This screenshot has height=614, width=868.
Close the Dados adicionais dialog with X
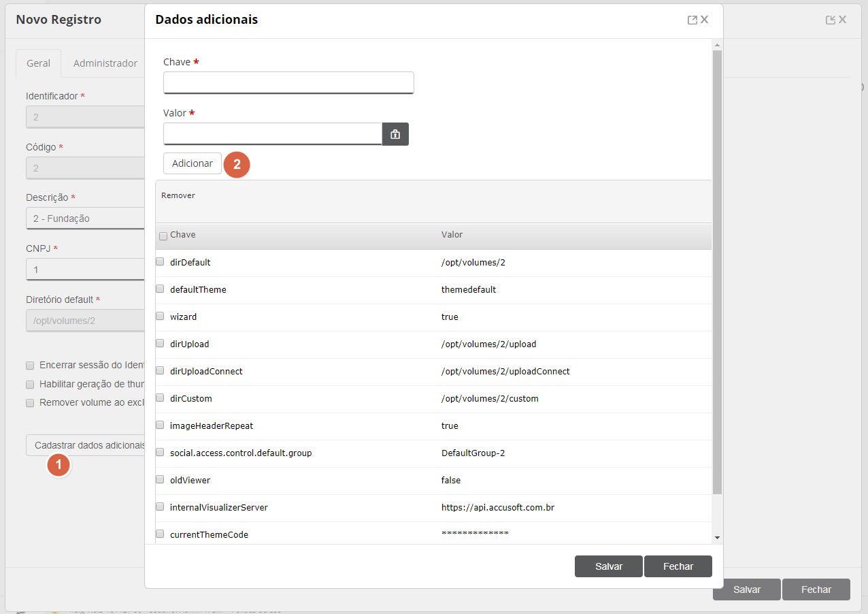[x=705, y=20]
